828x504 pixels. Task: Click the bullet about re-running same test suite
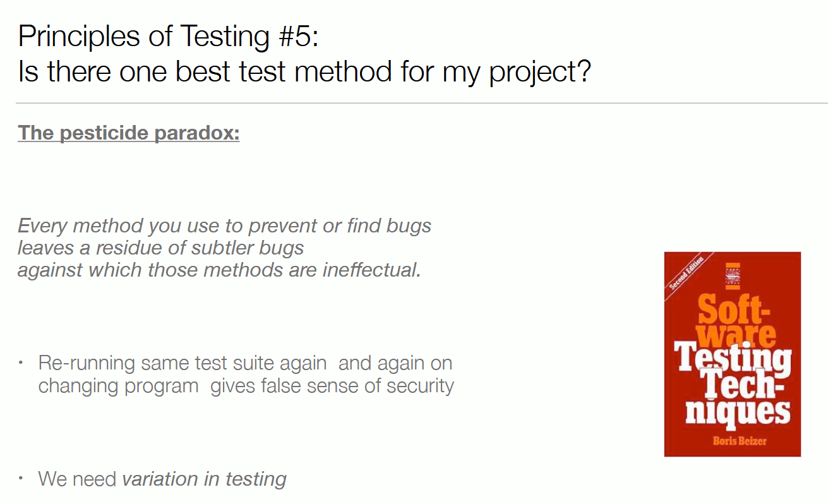[x=246, y=374]
